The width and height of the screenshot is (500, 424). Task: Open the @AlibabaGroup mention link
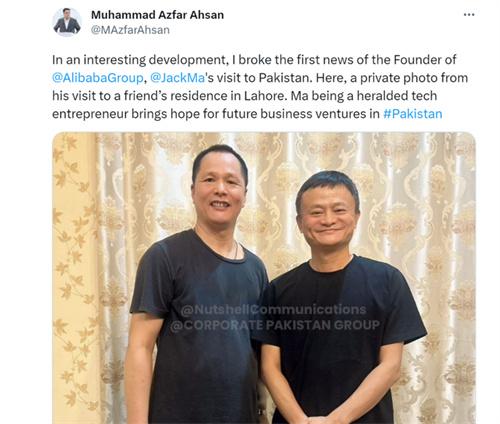click(98, 78)
